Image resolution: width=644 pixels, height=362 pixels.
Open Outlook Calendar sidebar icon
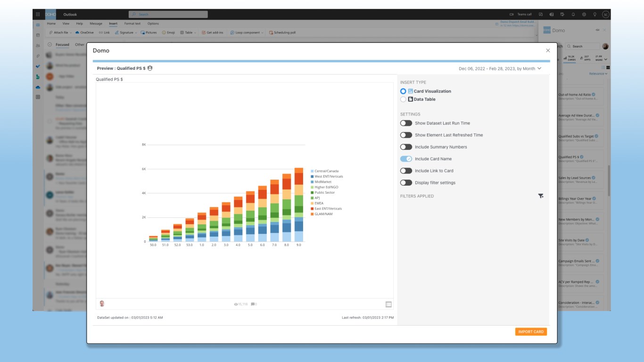[x=38, y=35]
